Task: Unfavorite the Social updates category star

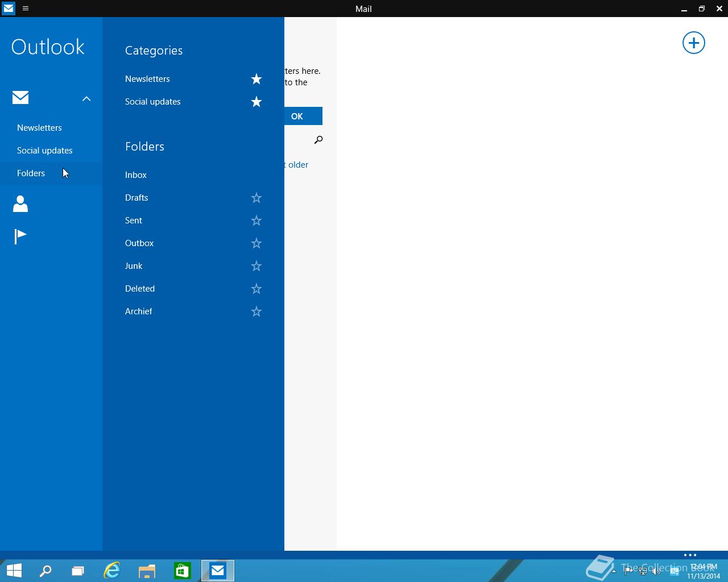Action: [257, 102]
